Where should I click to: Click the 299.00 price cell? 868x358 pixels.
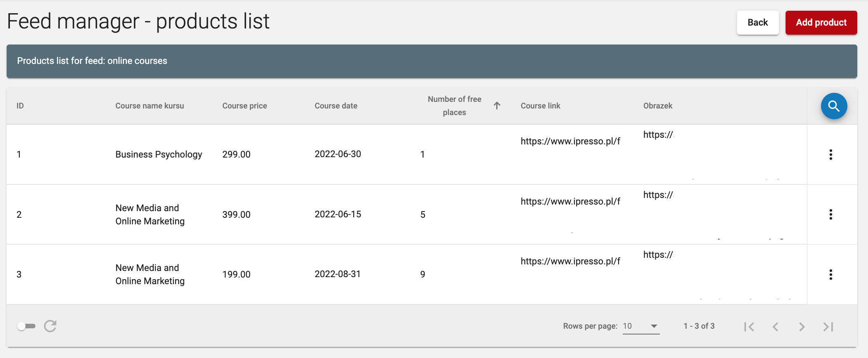pos(236,154)
